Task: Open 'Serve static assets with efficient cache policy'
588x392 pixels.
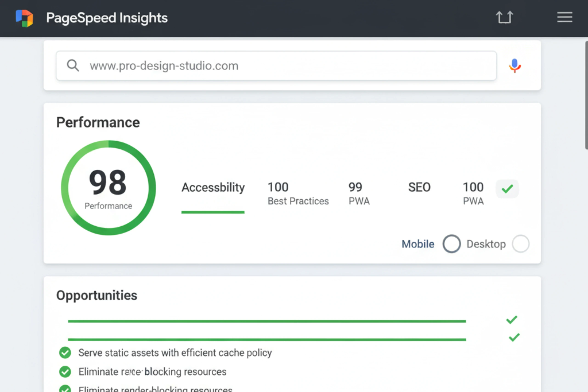Action: pyautogui.click(x=175, y=353)
